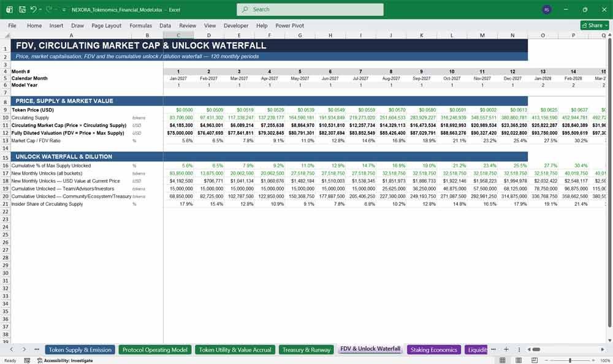This screenshot has height=364, width=613.
Task: Switch to Page Break Preview
Action: point(535,360)
